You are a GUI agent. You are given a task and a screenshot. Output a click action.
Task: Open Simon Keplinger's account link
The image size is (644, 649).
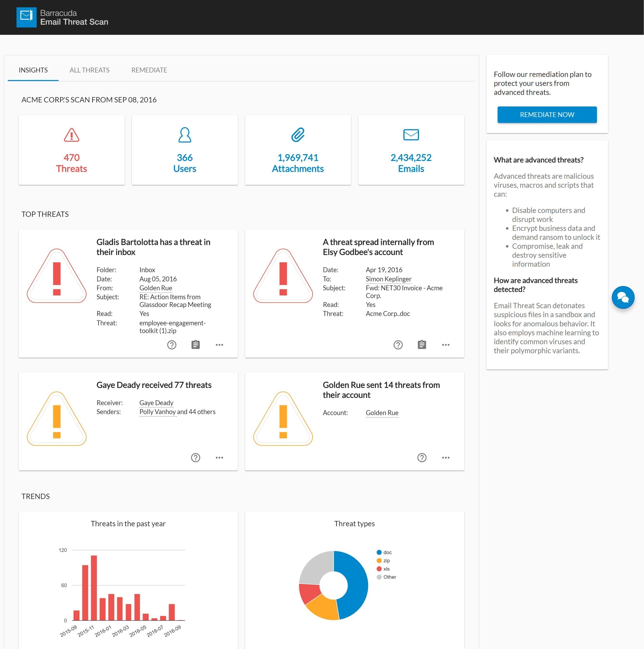388,279
